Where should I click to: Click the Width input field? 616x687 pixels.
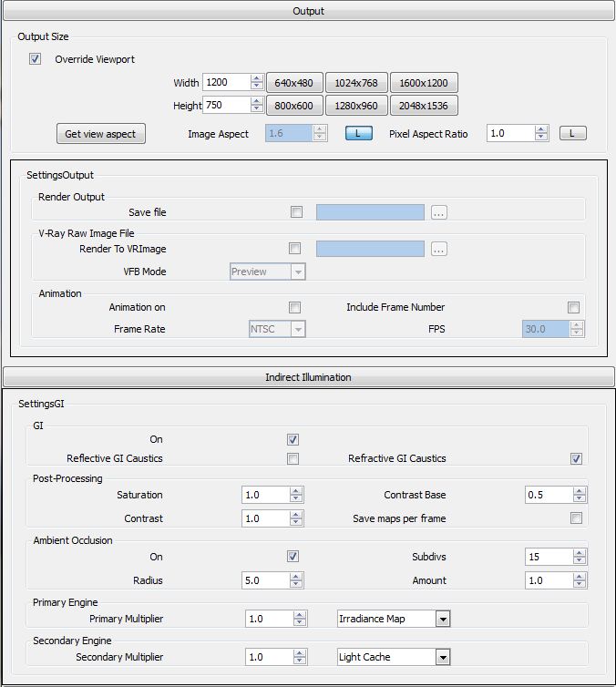click(227, 82)
